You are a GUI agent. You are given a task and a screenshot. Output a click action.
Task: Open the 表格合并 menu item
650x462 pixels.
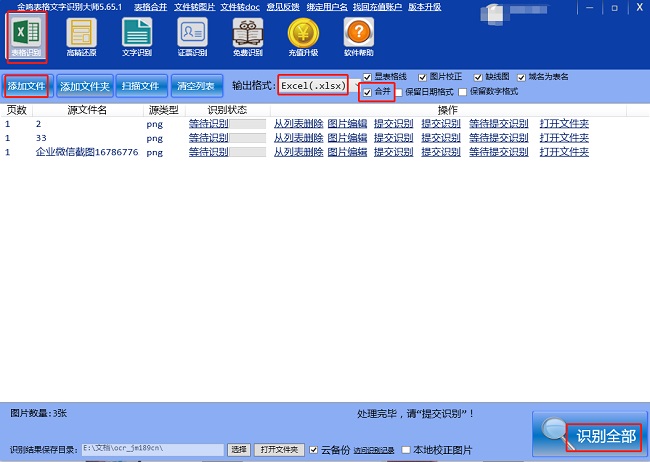click(x=150, y=7)
